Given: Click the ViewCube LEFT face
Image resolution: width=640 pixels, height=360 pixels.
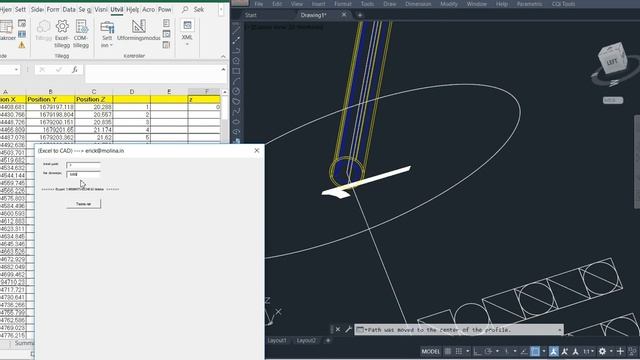Looking at the screenshot, I should pos(612,62).
